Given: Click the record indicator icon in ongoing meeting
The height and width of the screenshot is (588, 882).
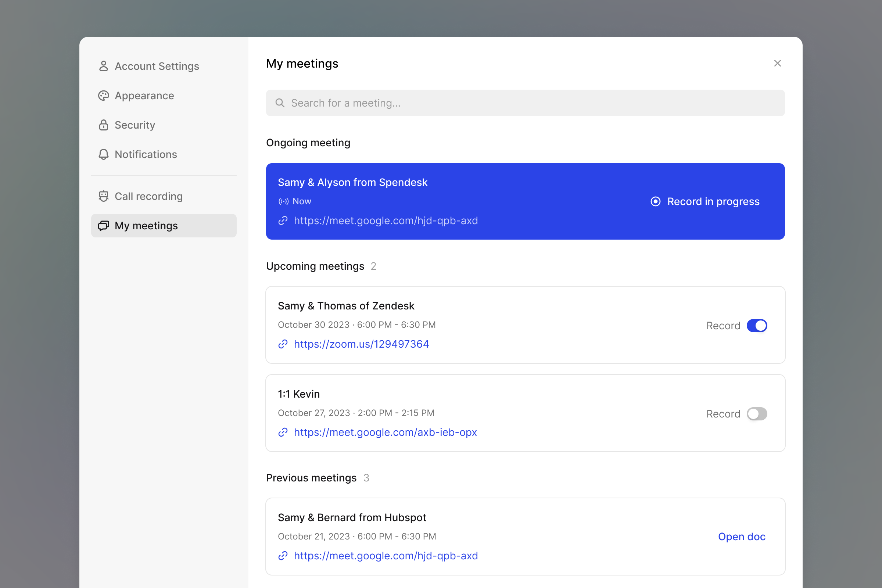Looking at the screenshot, I should [x=656, y=201].
